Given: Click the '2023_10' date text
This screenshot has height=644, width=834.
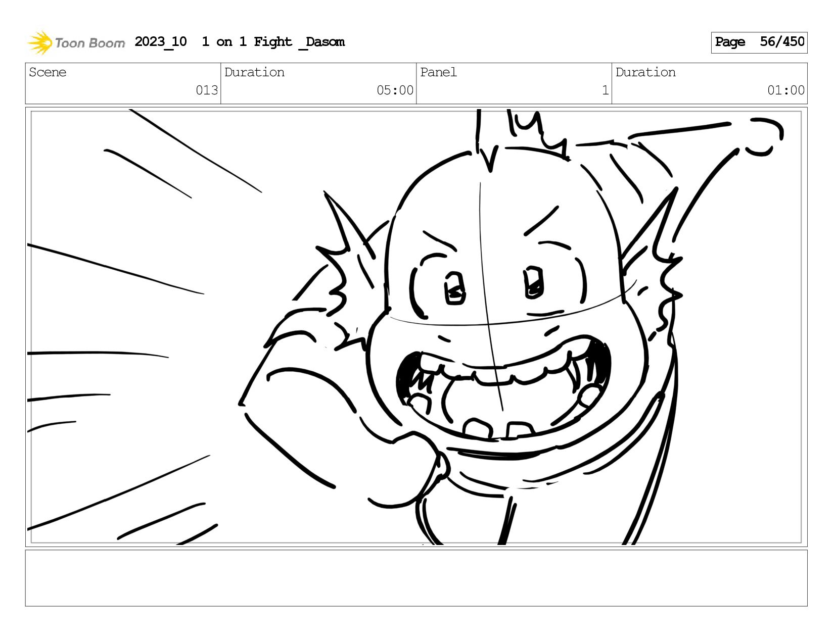Looking at the screenshot, I should coord(161,42).
